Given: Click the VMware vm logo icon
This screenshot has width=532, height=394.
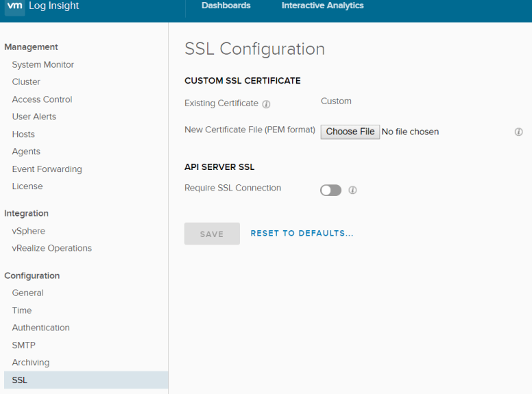Looking at the screenshot, I should coord(14,6).
